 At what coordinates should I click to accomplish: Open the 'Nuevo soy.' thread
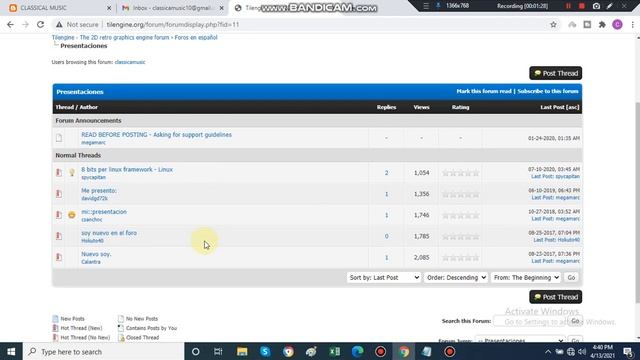click(x=96, y=254)
